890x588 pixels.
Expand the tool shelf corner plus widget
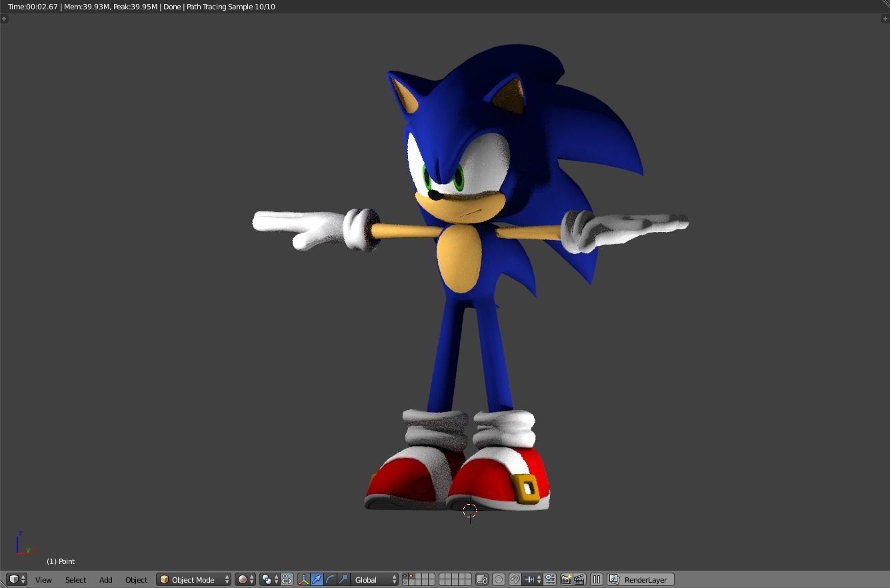coord(4,18)
